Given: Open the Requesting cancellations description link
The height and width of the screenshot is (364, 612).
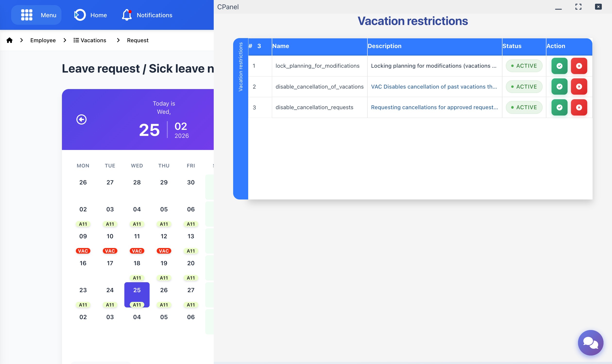Looking at the screenshot, I should click(434, 107).
